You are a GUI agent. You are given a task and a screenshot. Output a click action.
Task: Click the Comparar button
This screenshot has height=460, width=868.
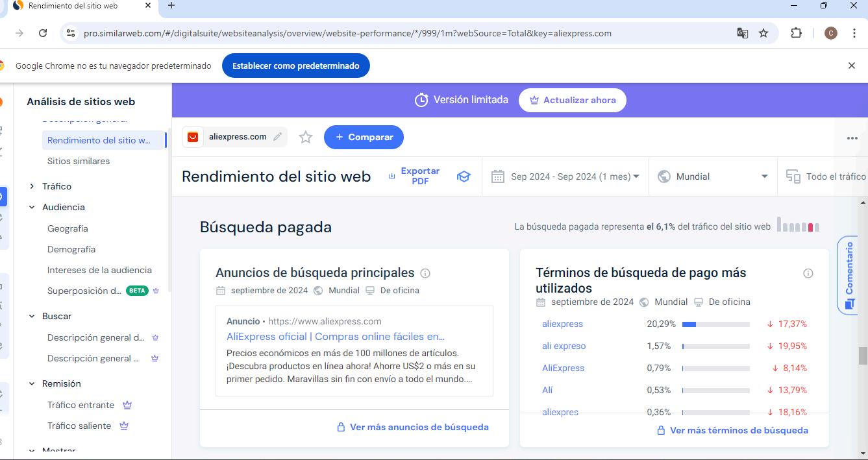364,137
